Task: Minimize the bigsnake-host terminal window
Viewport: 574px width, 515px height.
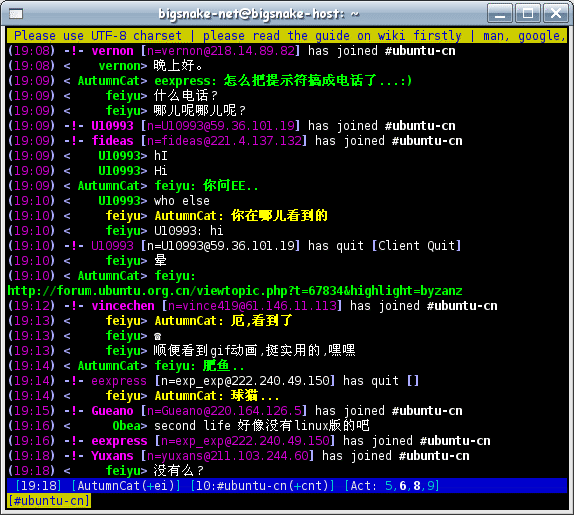Action: point(500,14)
